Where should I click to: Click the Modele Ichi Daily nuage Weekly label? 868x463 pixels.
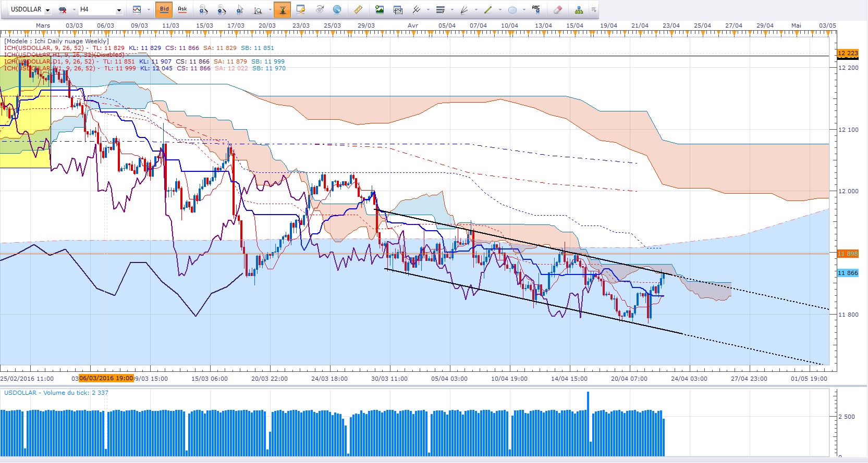56,41
